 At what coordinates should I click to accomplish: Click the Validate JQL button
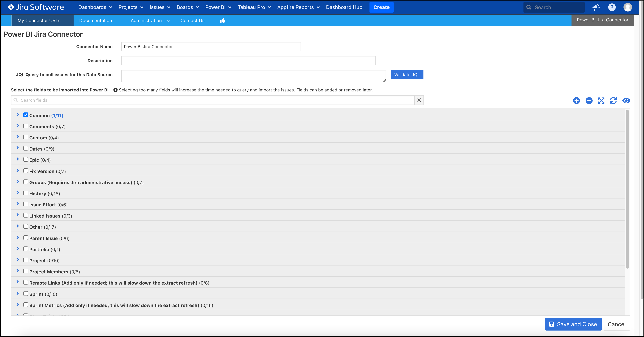[x=407, y=75]
